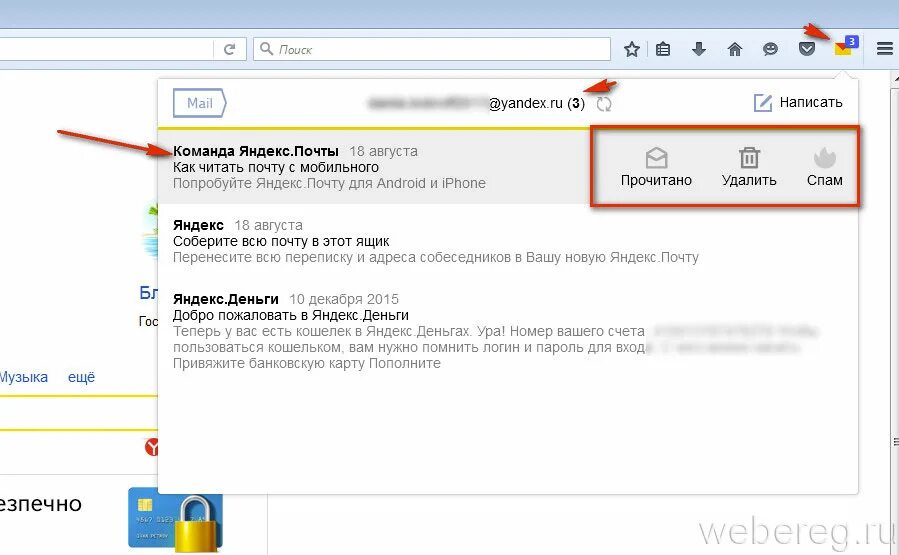Delete the message with Удалить

click(749, 167)
